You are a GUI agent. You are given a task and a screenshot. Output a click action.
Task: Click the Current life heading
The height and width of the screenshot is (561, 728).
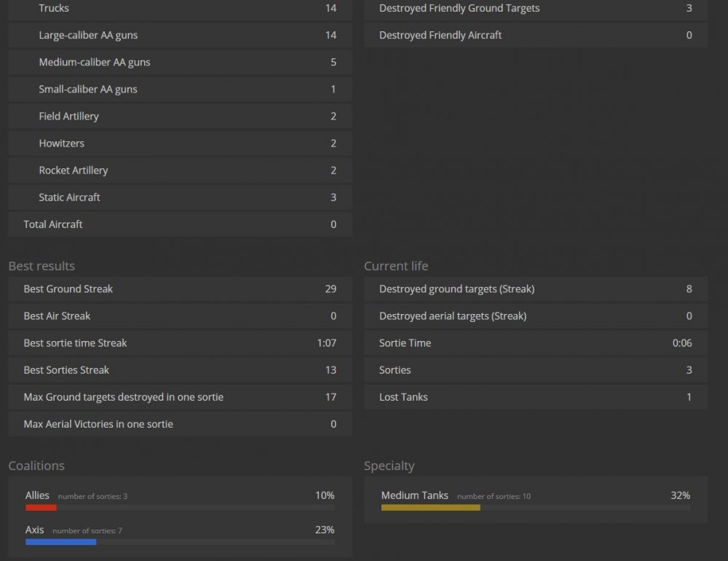396,266
